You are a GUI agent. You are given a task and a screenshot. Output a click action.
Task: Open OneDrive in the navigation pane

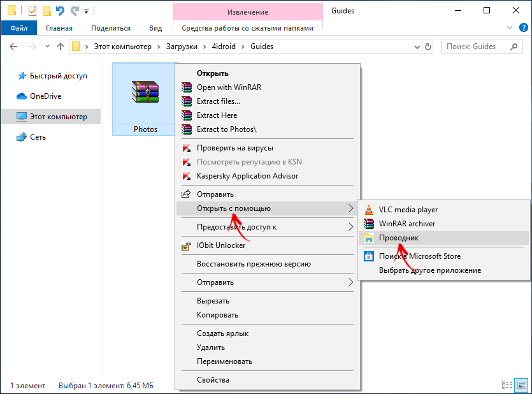point(46,96)
